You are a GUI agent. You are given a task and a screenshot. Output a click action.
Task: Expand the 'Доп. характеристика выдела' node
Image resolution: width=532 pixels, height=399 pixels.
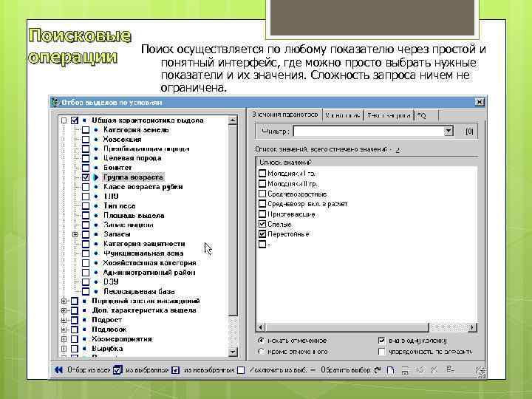tap(64, 310)
